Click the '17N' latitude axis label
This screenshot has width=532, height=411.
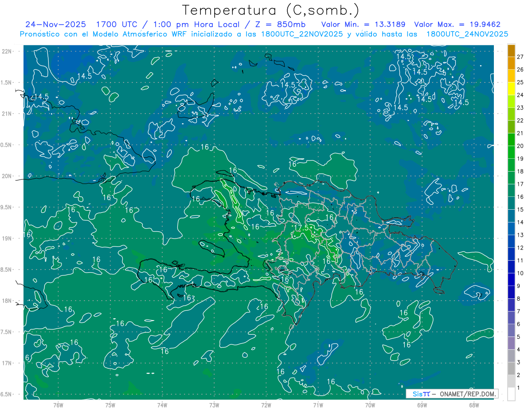tap(7, 363)
